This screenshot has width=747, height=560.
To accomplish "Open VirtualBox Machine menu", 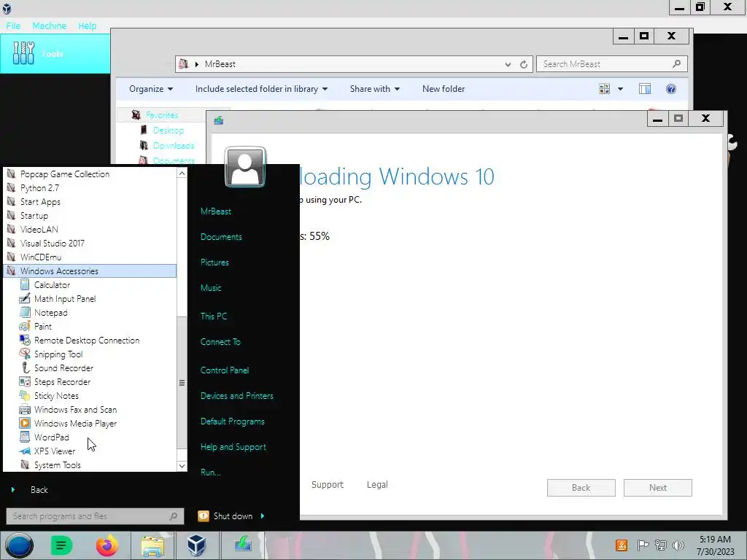I will click(x=50, y=26).
